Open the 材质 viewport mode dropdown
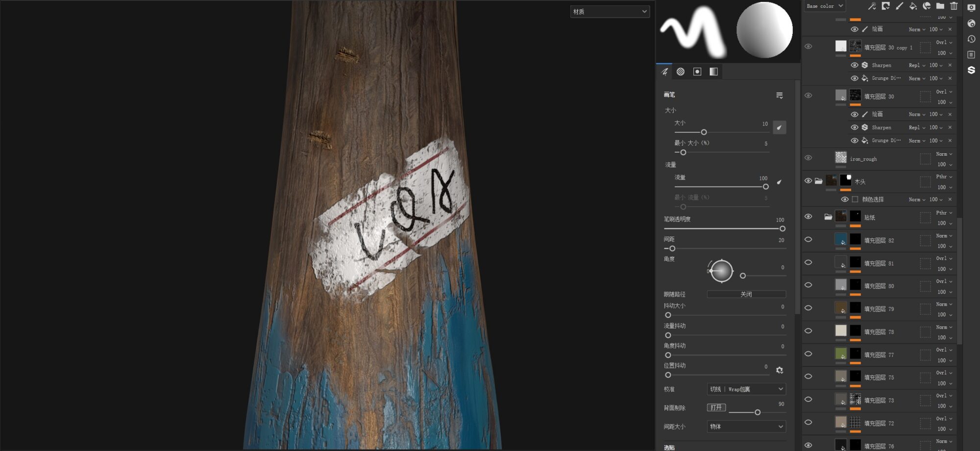Screen dimensions: 980x451 pyautogui.click(x=610, y=12)
